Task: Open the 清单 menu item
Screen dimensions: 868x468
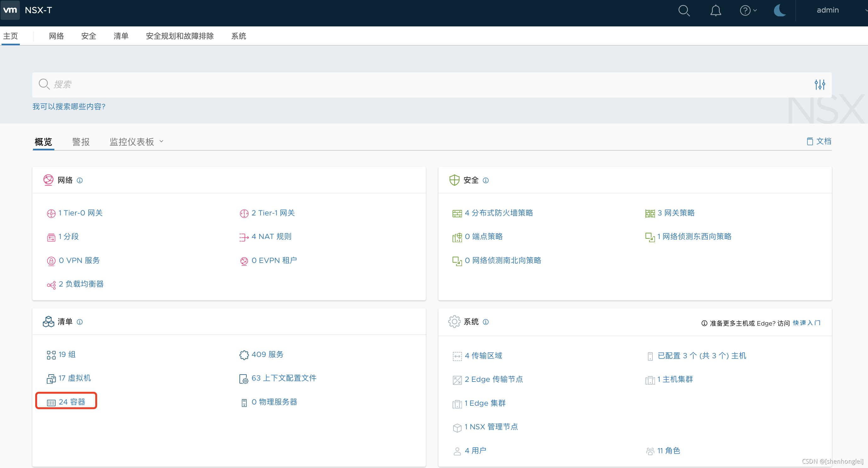Action: (x=121, y=36)
